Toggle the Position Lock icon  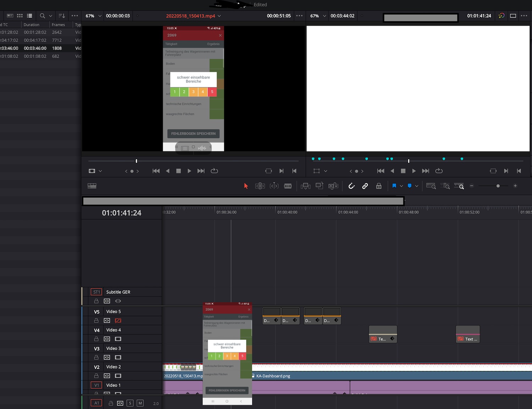coord(379,186)
